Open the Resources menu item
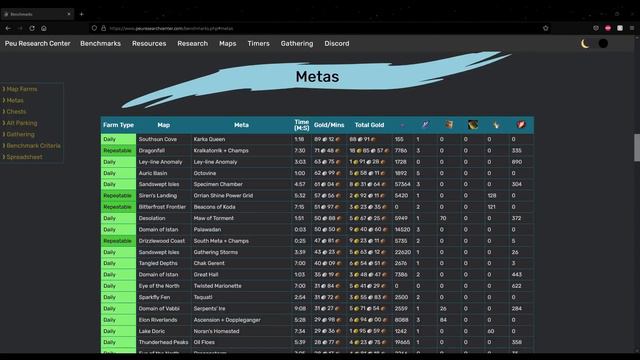640x360 pixels. pos(149,43)
